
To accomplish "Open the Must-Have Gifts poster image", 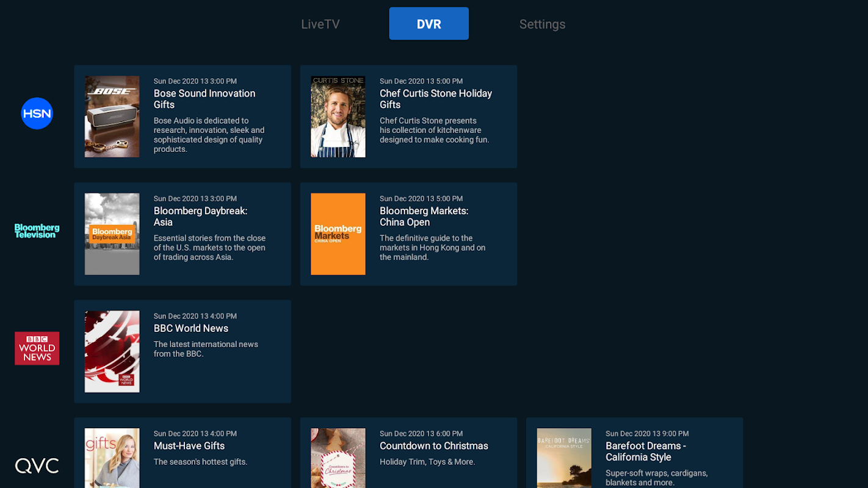I will pyautogui.click(x=112, y=458).
